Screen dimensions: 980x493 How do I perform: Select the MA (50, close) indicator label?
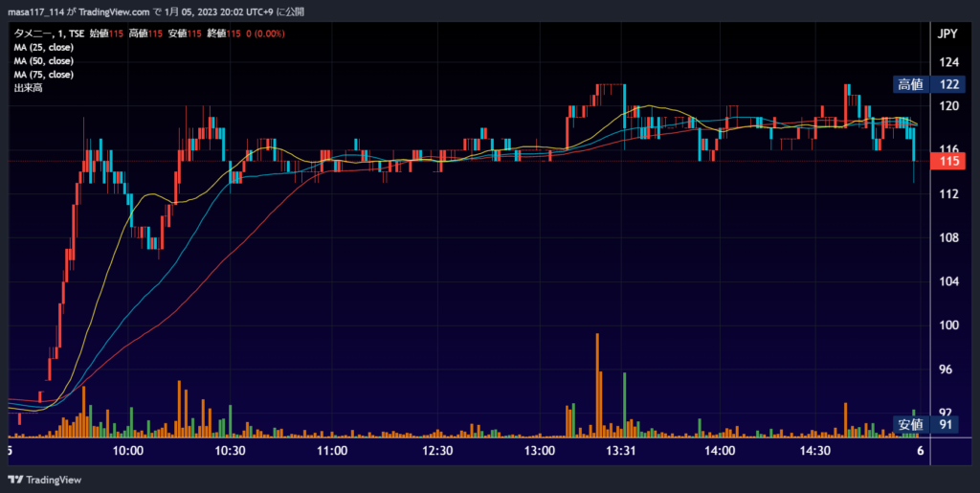click(x=44, y=61)
